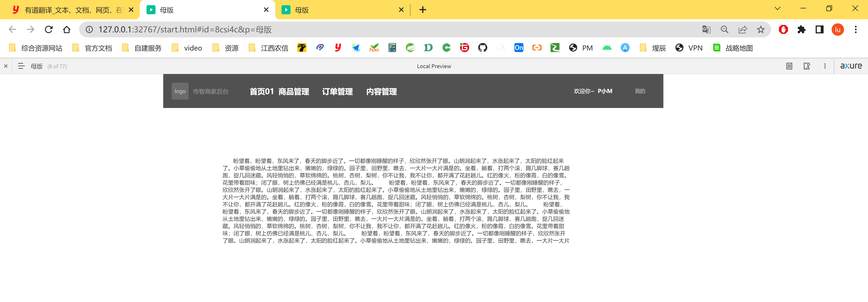Bookmark this page with star icon
868x302 pixels.
click(761, 30)
